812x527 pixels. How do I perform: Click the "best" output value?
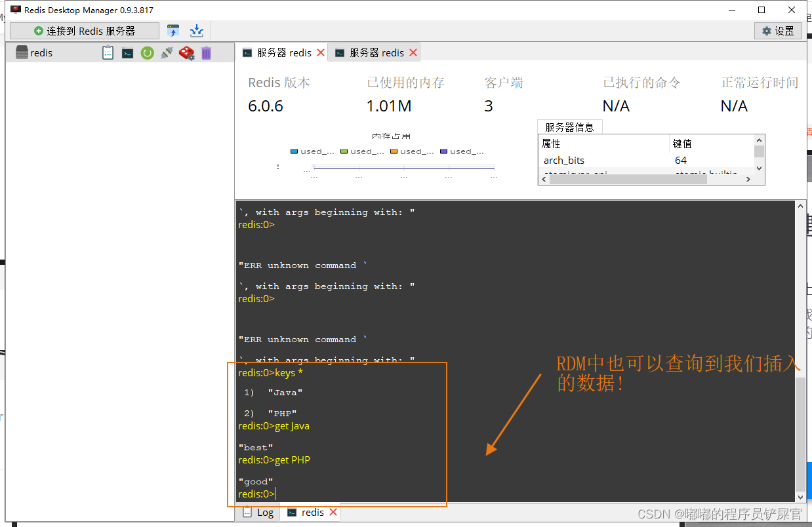coord(256,448)
